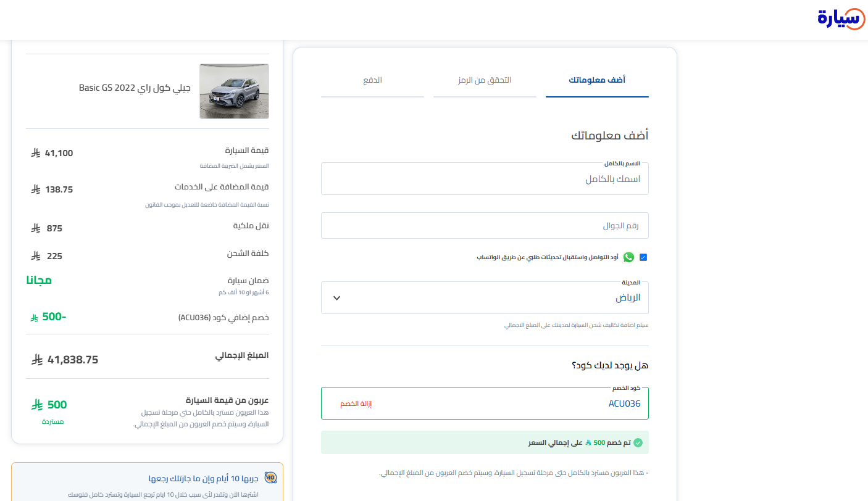Image resolution: width=868 pixels, height=501 pixels.
Task: Select the أضف معلوماتك tab
Action: pyautogui.click(x=596, y=80)
